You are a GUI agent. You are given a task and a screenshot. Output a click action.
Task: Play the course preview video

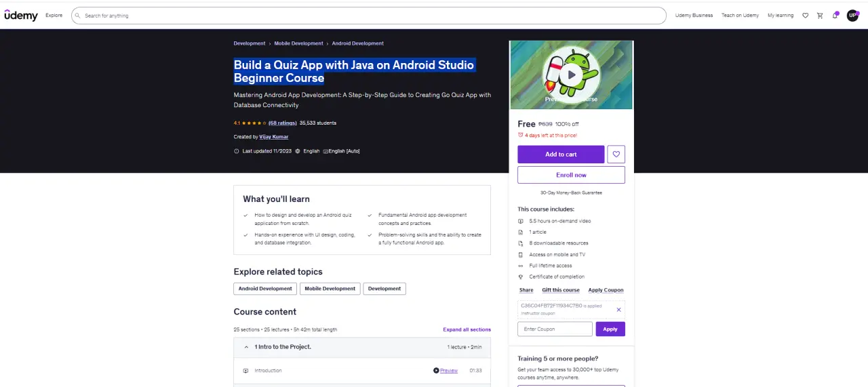pyautogui.click(x=571, y=75)
